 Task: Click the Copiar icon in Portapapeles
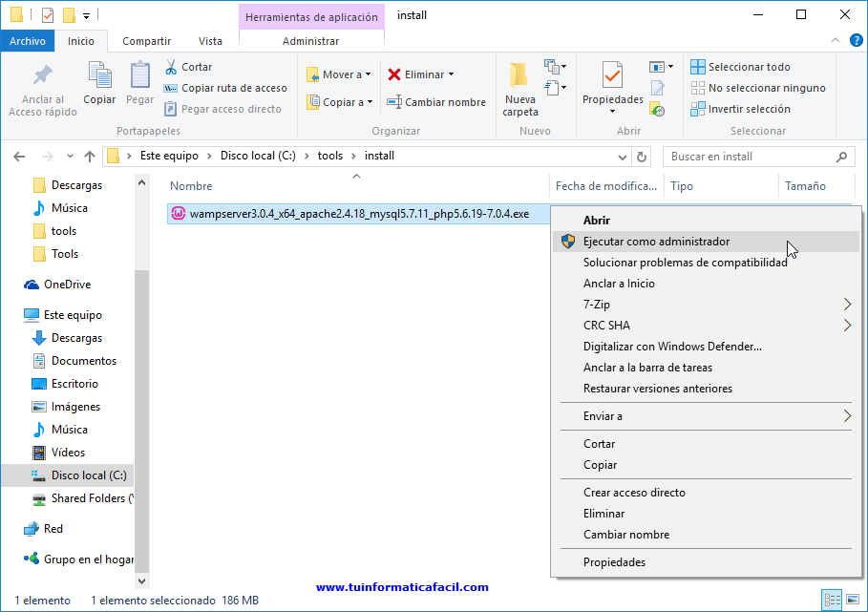coord(99,74)
